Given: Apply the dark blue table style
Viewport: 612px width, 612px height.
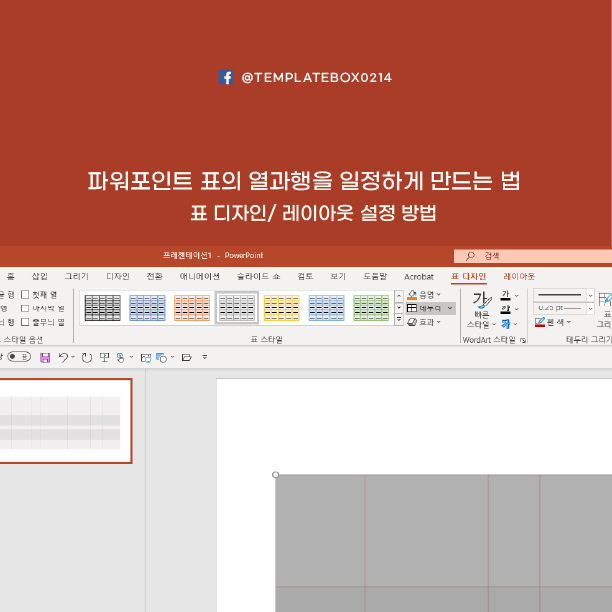Looking at the screenshot, I should pyautogui.click(x=148, y=308).
